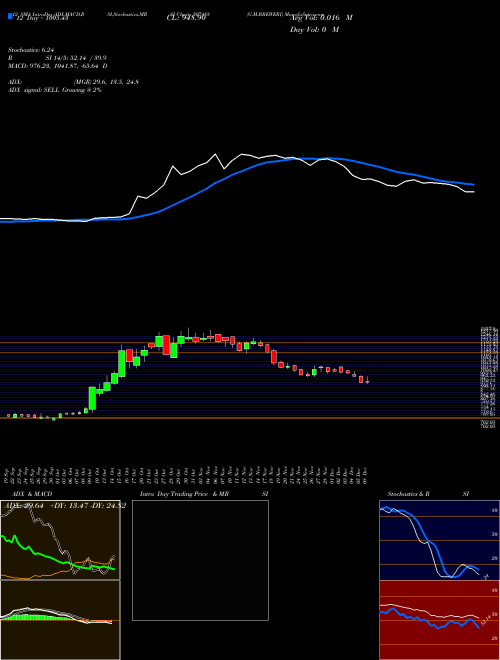Screen dimensions: 500x660
Task: Click the Day Vol: 0 M label
Action: pos(314,29)
